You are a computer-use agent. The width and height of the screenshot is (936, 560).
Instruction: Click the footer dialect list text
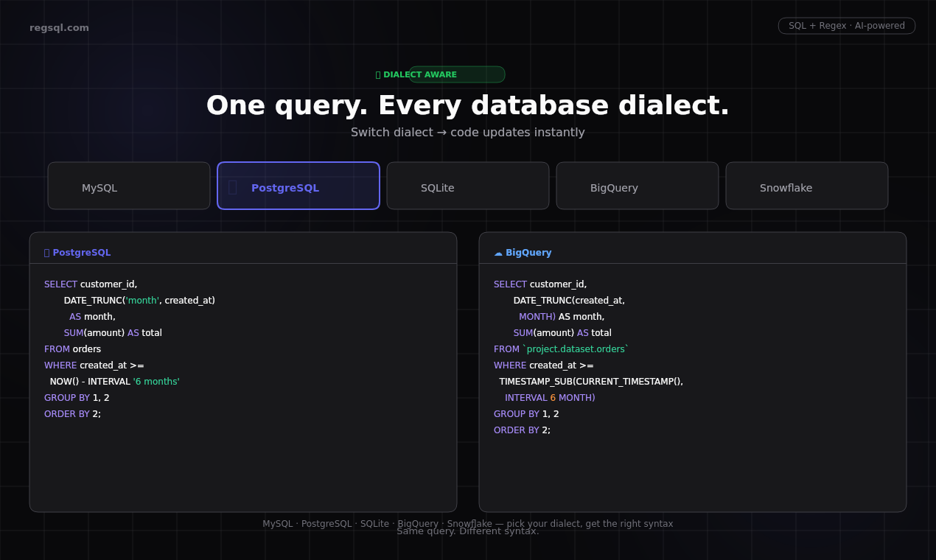(x=467, y=524)
